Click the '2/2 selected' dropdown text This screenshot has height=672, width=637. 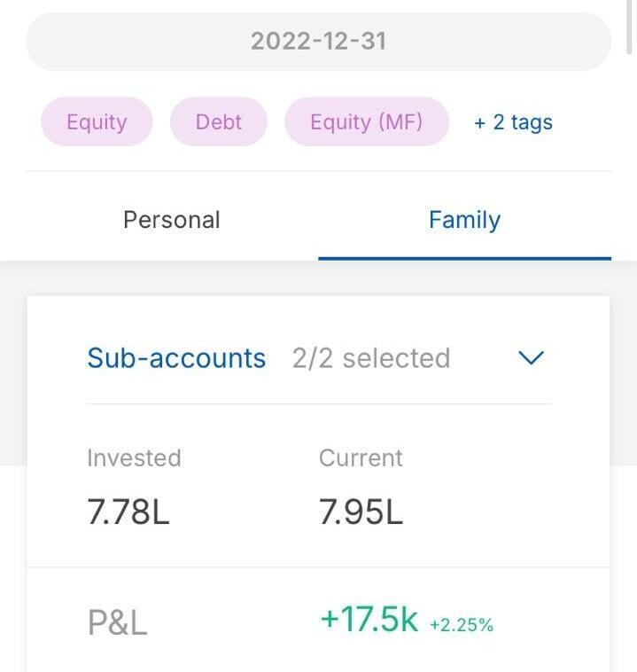(x=371, y=358)
